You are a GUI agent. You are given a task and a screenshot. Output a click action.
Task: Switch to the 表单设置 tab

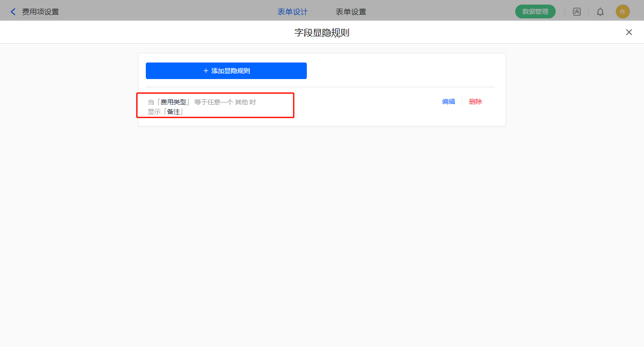click(351, 12)
